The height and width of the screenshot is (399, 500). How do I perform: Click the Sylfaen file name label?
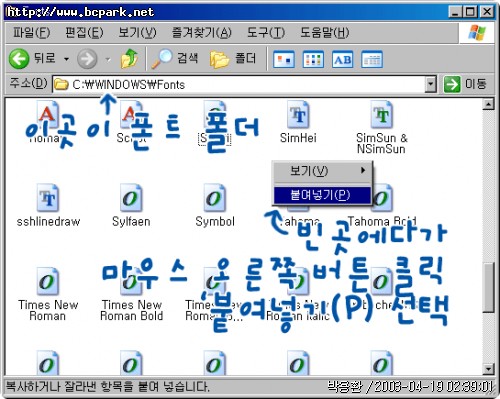(131, 222)
